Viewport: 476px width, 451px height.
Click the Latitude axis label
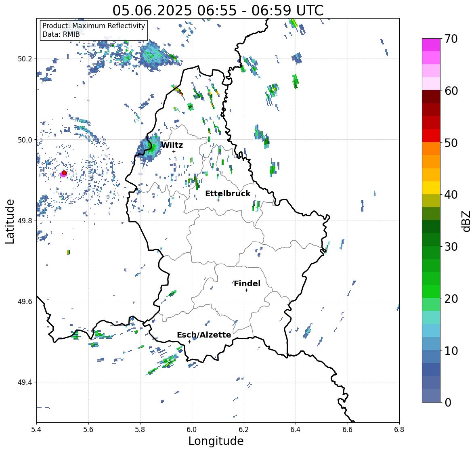10,221
